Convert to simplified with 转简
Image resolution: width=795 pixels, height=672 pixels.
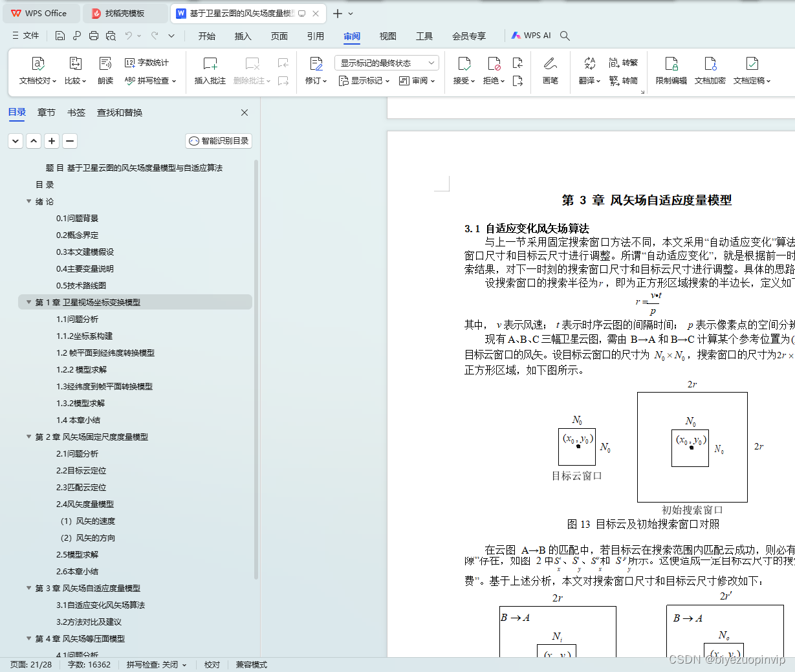point(624,81)
